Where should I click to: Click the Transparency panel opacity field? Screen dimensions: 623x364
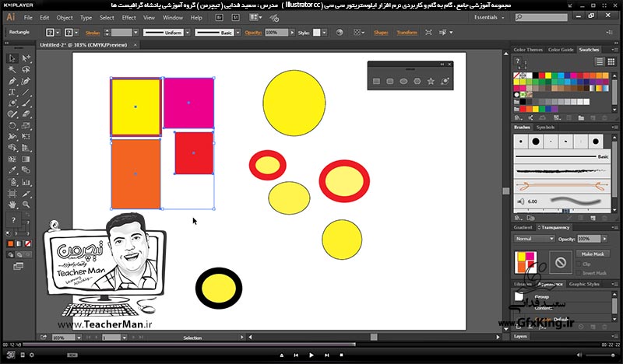(x=589, y=239)
